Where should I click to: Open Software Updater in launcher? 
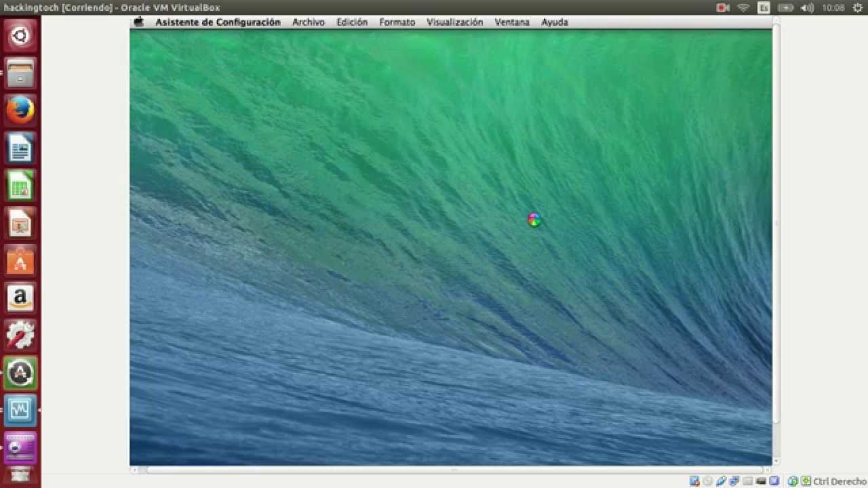(x=20, y=373)
